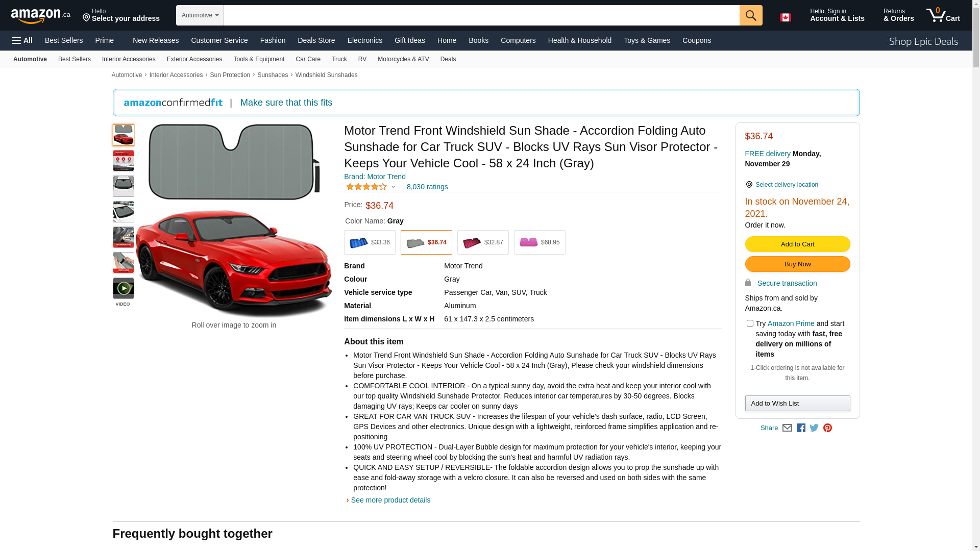
Task: Share product on Twitter icon
Action: [814, 428]
